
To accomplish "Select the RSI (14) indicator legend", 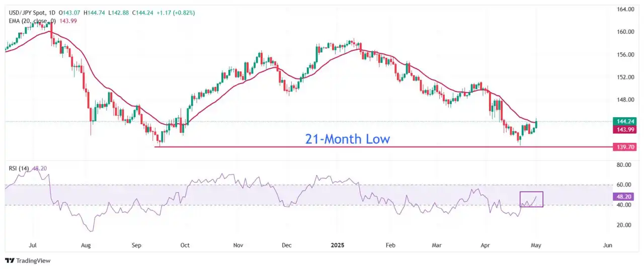I will (x=18, y=168).
